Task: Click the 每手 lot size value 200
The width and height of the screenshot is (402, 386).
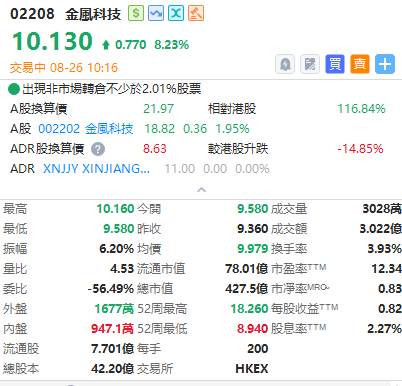Action: pyautogui.click(x=258, y=349)
